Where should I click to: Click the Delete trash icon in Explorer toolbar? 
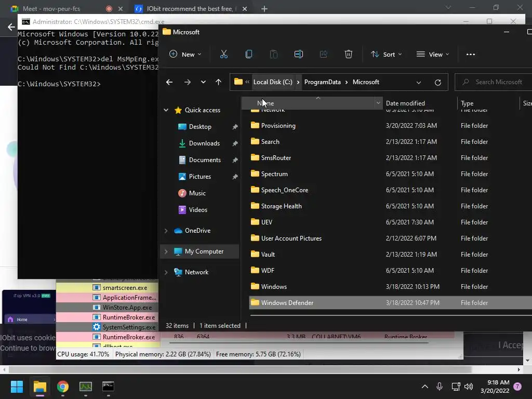[x=349, y=54]
